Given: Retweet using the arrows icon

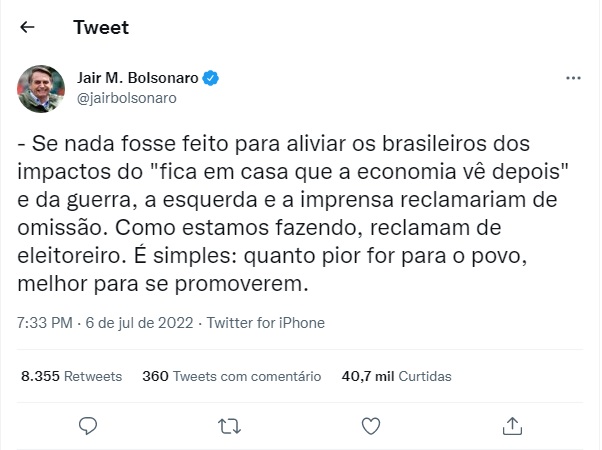Looking at the screenshot, I should click(229, 426).
